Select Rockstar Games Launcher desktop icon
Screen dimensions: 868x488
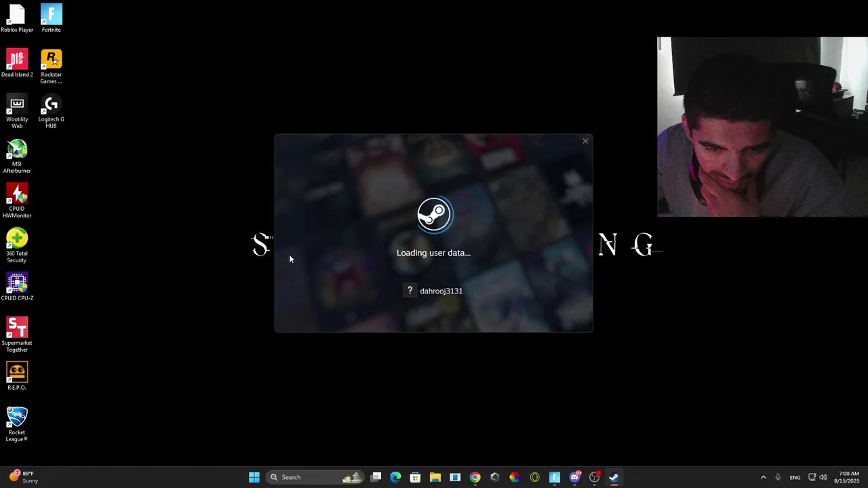point(51,66)
